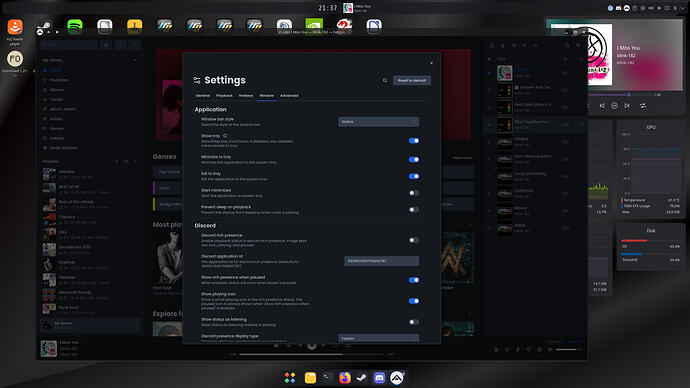Switch to the Hotkeys settings tab
690x388 pixels.
coord(246,95)
